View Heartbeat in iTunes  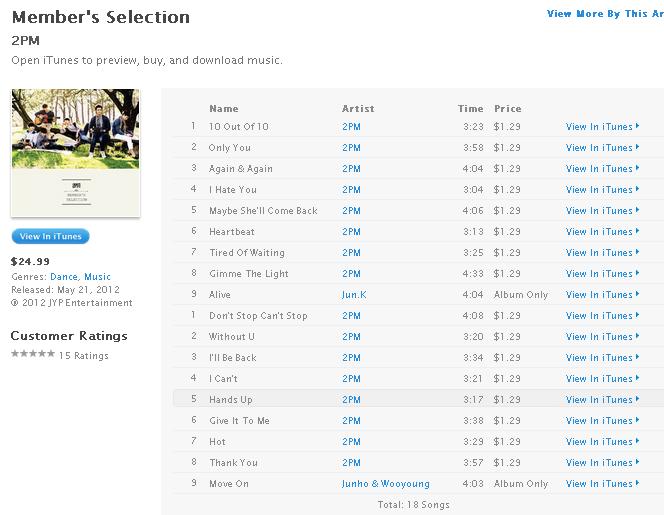click(602, 232)
